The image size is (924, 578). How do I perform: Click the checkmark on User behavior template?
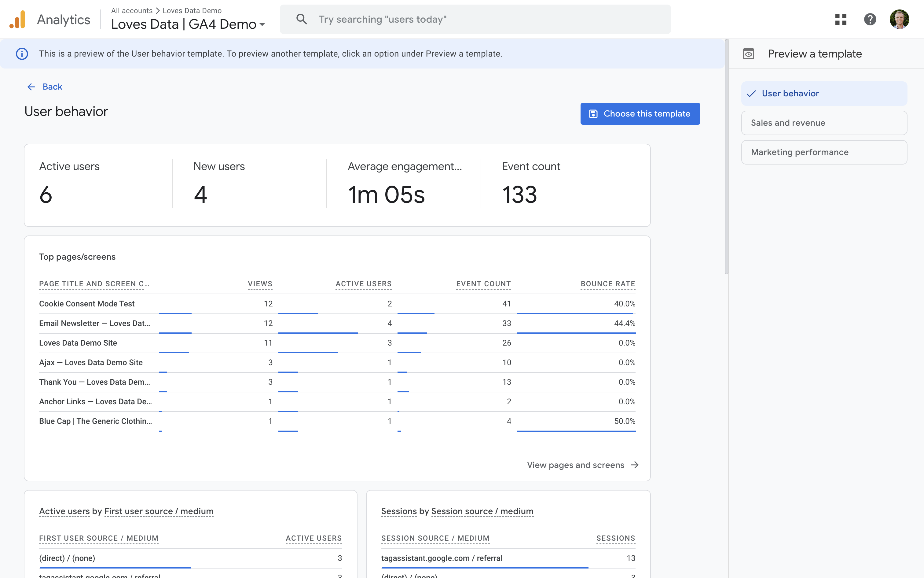[x=751, y=94]
